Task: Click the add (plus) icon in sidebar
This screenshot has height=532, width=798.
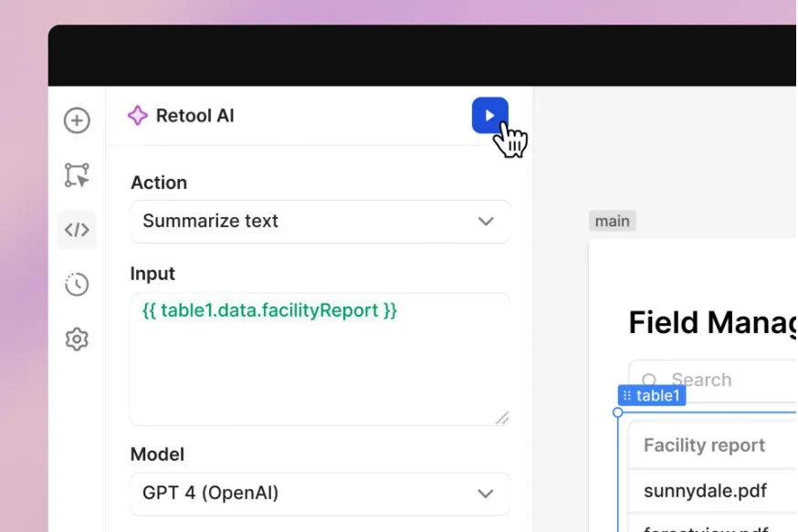Action: (x=77, y=120)
